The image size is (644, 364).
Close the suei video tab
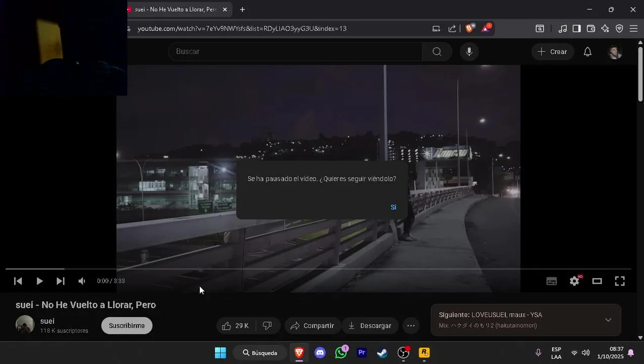pyautogui.click(x=225, y=10)
